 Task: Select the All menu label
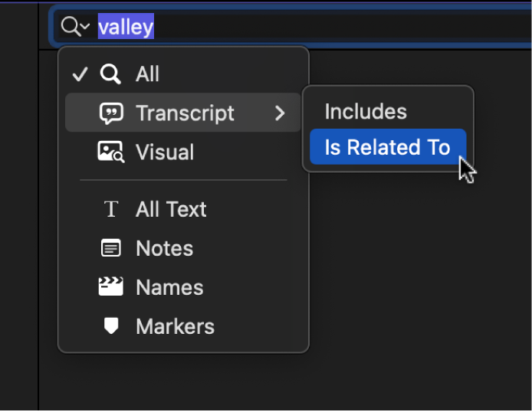148,74
